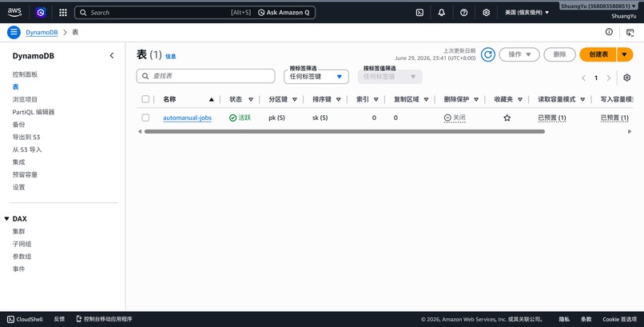The width and height of the screenshot is (644, 327).
Task: Open 备份 in the sidebar
Action: (x=18, y=125)
